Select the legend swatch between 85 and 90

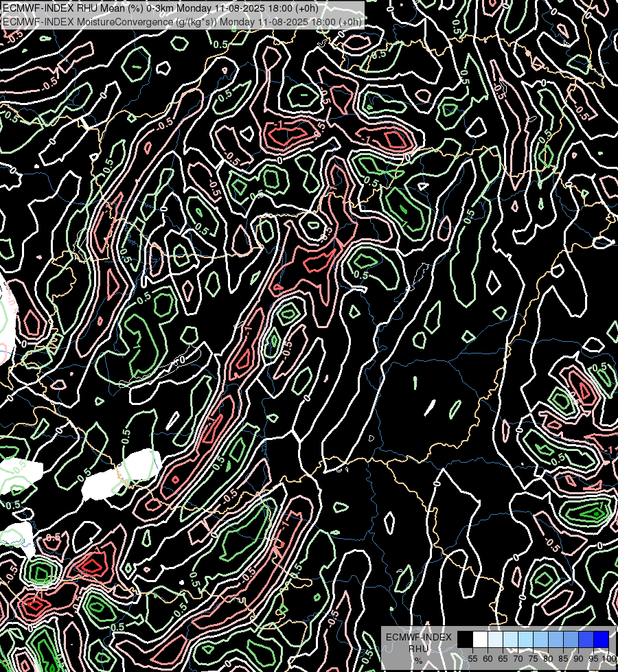coord(571,639)
